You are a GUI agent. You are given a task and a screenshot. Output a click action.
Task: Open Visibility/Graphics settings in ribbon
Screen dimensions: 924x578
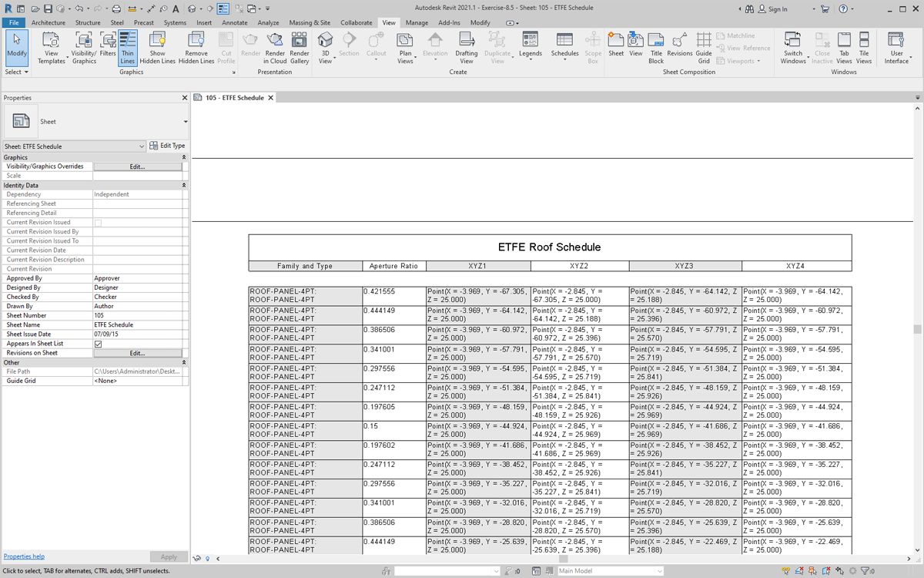[x=84, y=48]
